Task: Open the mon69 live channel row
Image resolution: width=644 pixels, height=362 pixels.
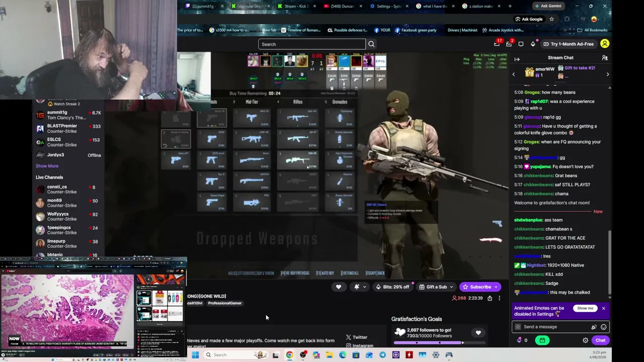Action: (x=68, y=203)
